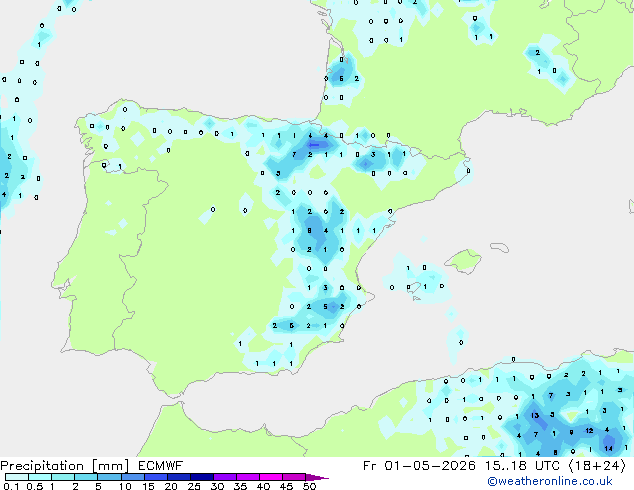This screenshot has width=634, height=490.
Task: Click the '13' precipitation value over Algeria
Action: tap(535, 415)
